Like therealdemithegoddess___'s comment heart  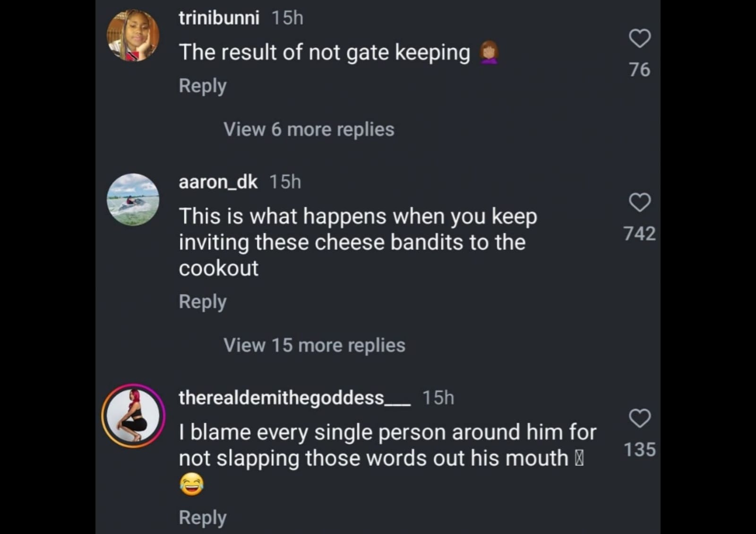(640, 418)
